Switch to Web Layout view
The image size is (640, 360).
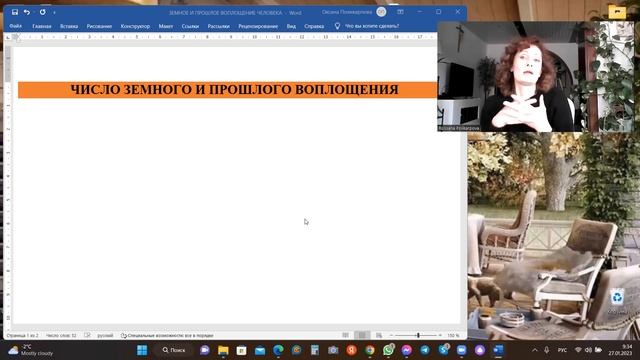tap(379, 336)
